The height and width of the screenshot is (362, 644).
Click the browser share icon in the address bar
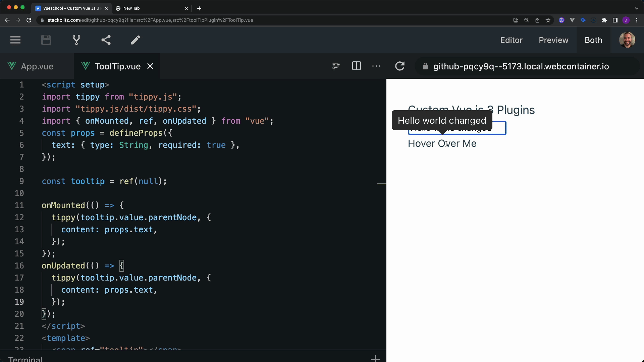(537, 20)
